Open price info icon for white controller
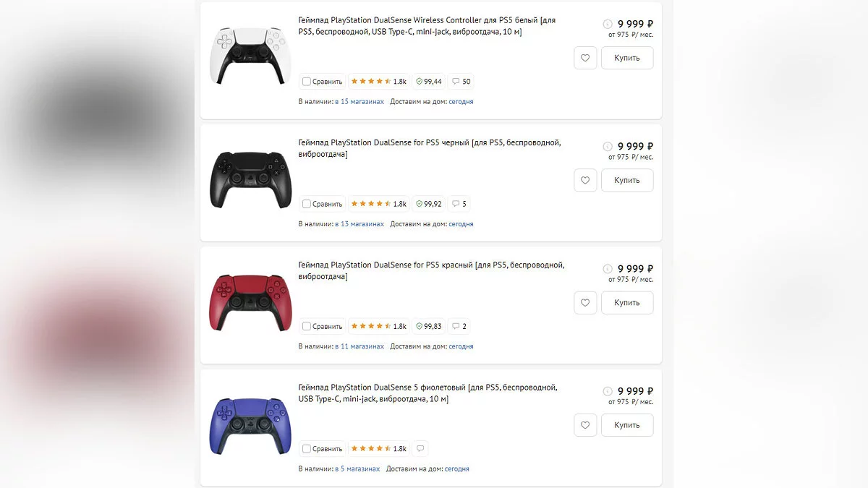 tap(608, 24)
